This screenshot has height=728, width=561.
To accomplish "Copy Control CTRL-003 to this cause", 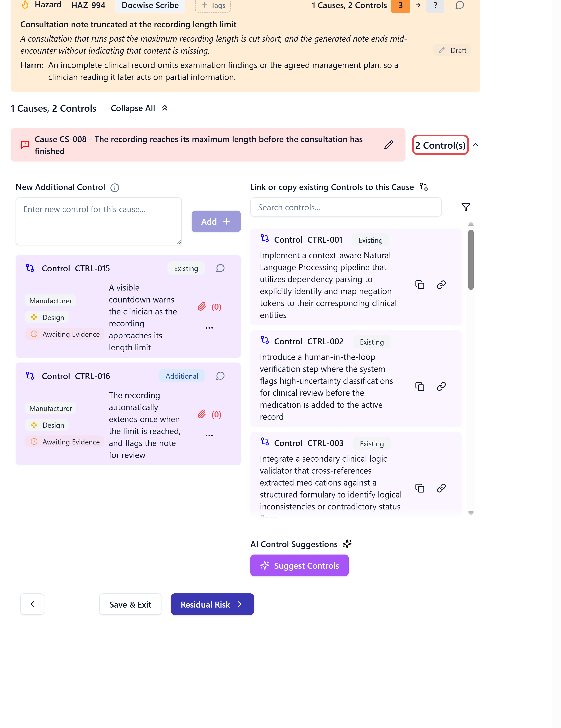I will point(420,488).
